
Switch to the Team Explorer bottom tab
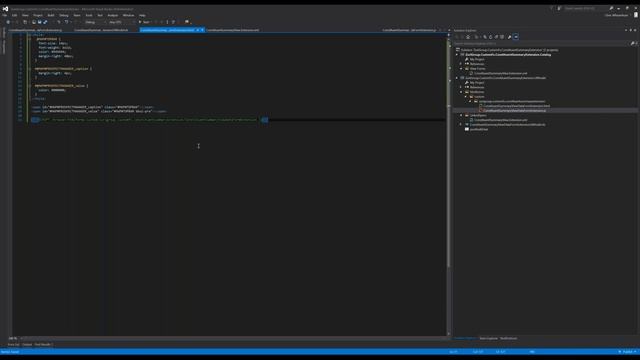[488, 338]
